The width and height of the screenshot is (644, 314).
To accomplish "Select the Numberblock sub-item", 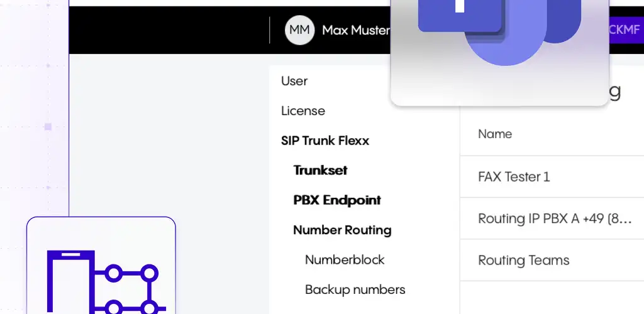I will (345, 260).
